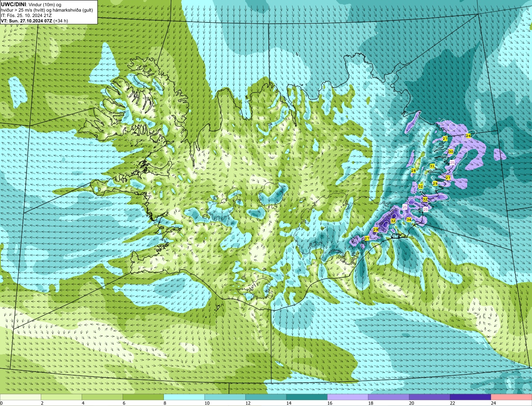The width and height of the screenshot is (532, 406).
Task: Select the 20–22 m/s violet legend swatch
Action: click(x=430, y=397)
